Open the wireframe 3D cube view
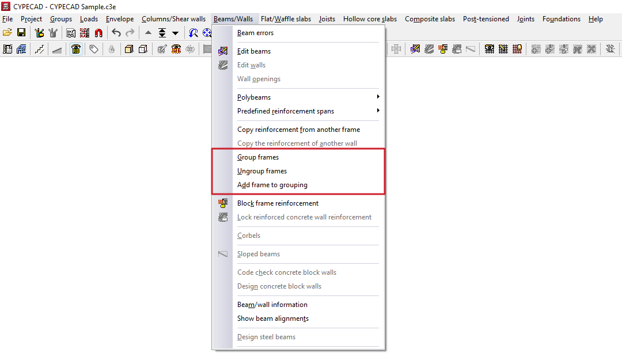 coord(143,49)
